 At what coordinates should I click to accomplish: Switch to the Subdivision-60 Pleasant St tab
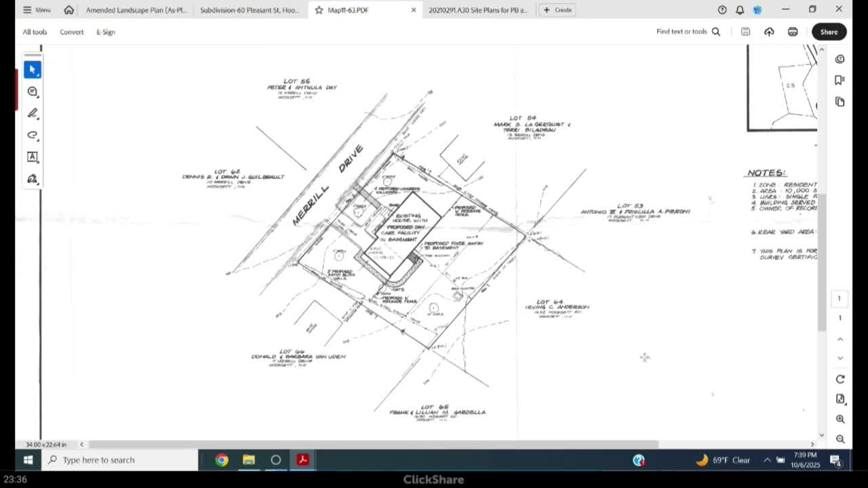pos(250,10)
